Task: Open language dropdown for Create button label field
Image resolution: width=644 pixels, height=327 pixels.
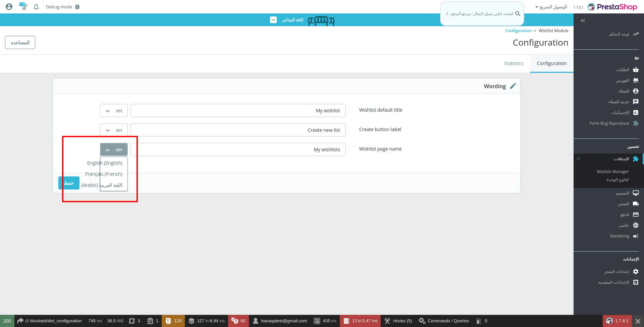Action: 114,130
